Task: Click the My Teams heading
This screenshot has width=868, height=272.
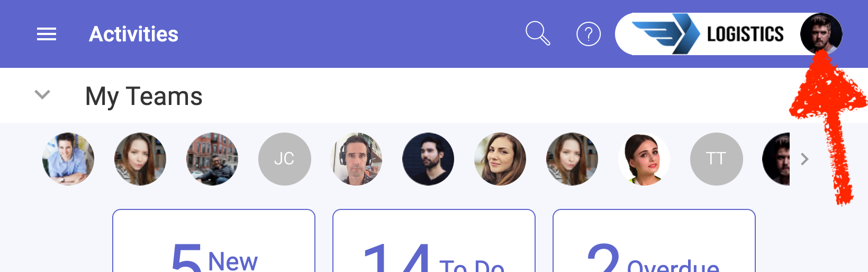Action: click(x=144, y=96)
